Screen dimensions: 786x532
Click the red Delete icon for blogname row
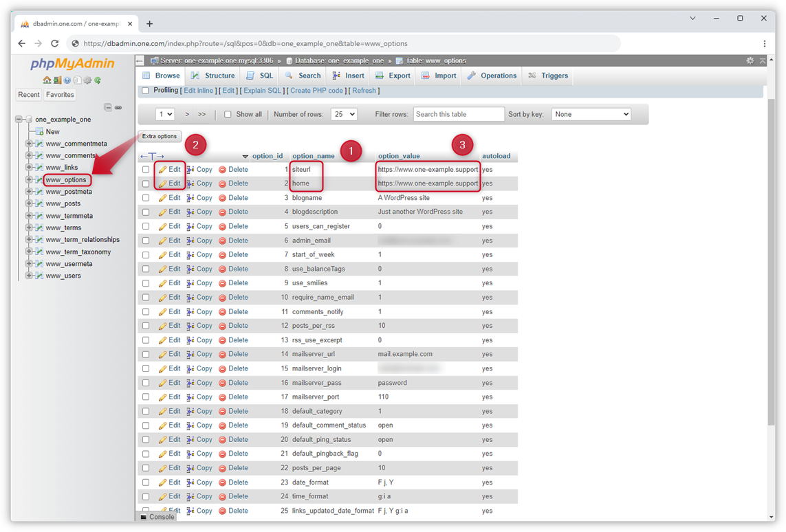(x=222, y=198)
